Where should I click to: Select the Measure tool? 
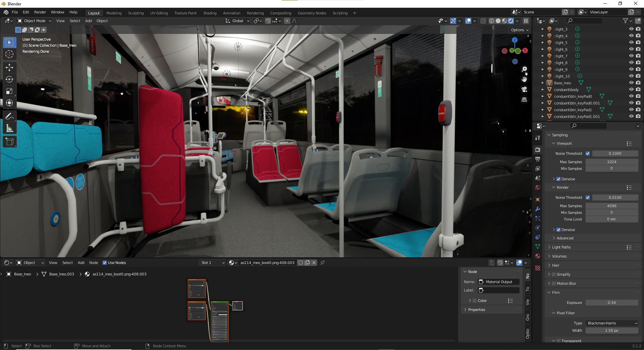(9, 128)
